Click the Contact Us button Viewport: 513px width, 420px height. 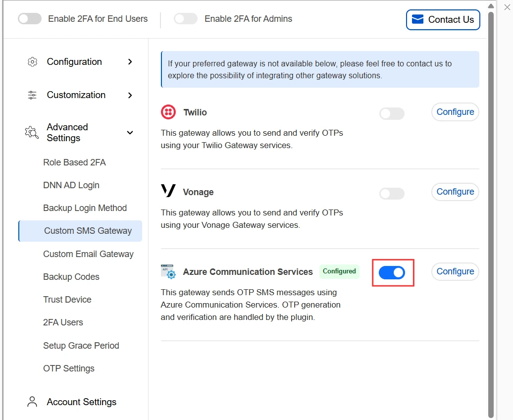click(x=443, y=20)
